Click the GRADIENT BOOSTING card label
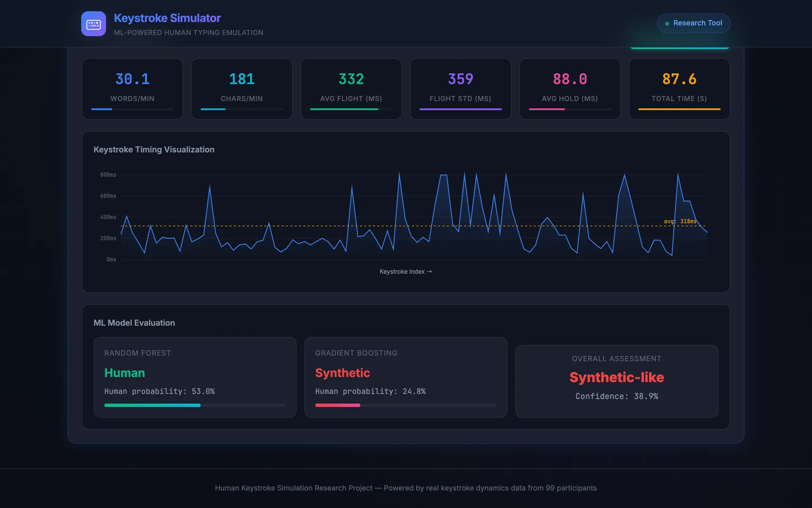This screenshot has height=508, width=812. [356, 353]
